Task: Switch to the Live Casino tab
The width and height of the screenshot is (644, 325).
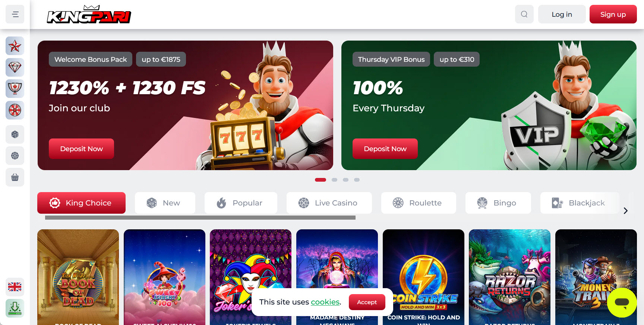Action: pyautogui.click(x=329, y=203)
